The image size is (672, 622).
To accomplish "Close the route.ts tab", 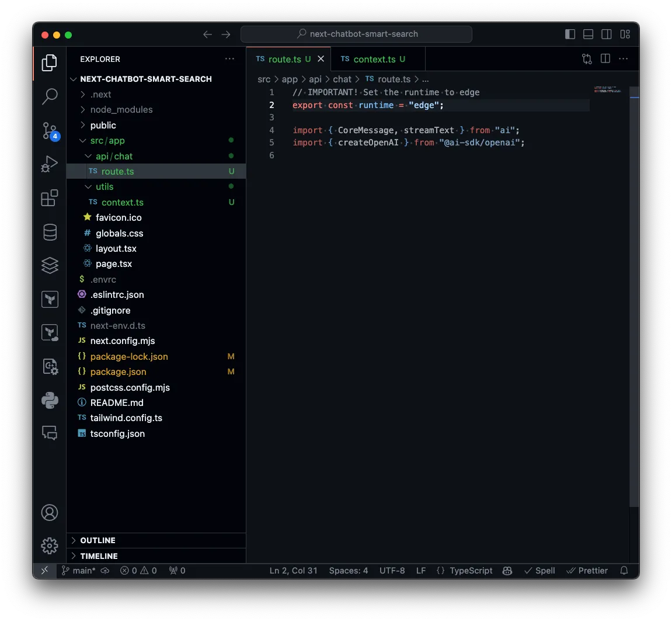I will pyautogui.click(x=321, y=59).
